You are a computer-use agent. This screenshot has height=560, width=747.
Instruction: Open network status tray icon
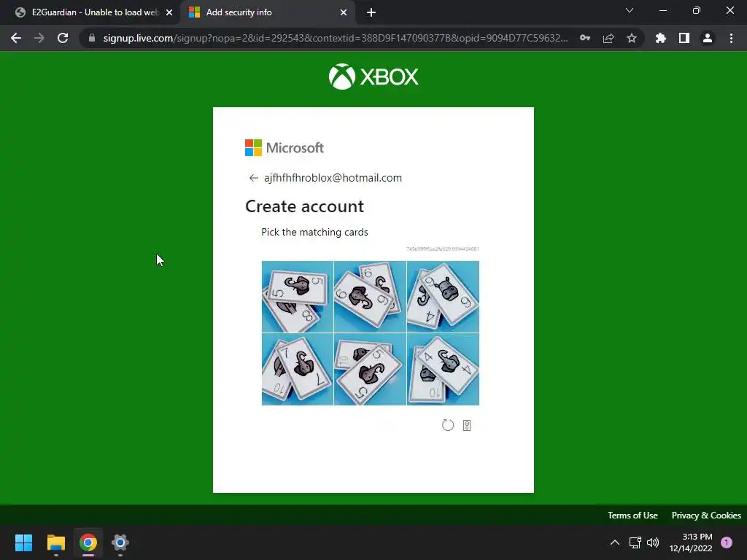click(635, 542)
